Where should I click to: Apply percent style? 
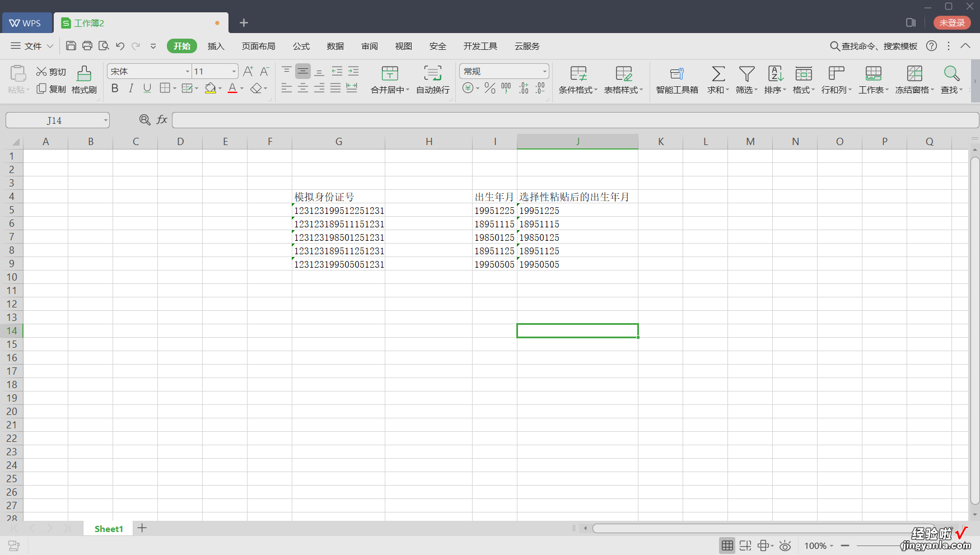click(x=490, y=88)
